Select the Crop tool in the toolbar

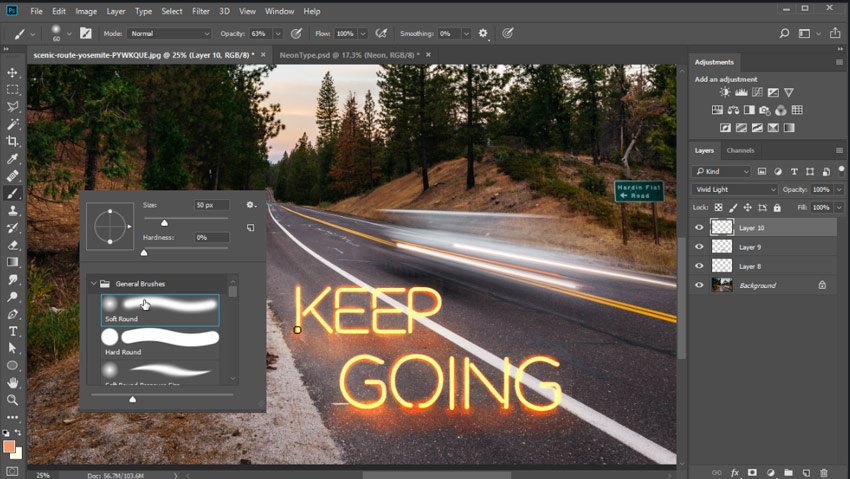coord(13,141)
